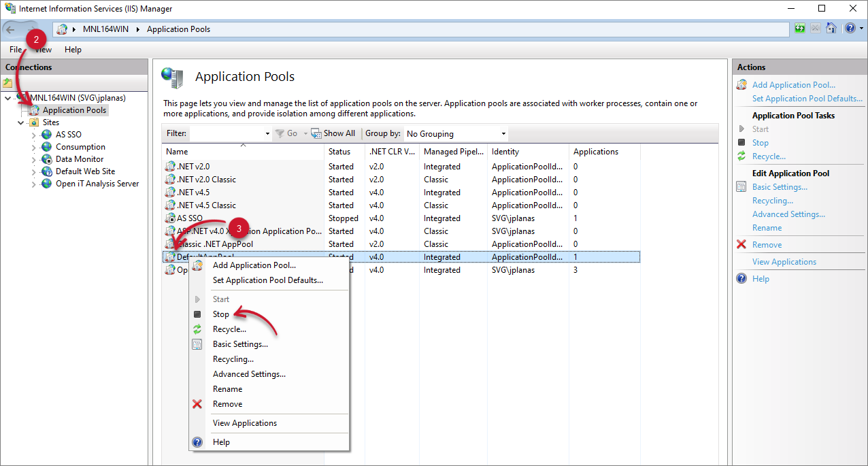868x466 pixels.
Task: Click the refresh page icon in address bar
Action: tap(800, 29)
